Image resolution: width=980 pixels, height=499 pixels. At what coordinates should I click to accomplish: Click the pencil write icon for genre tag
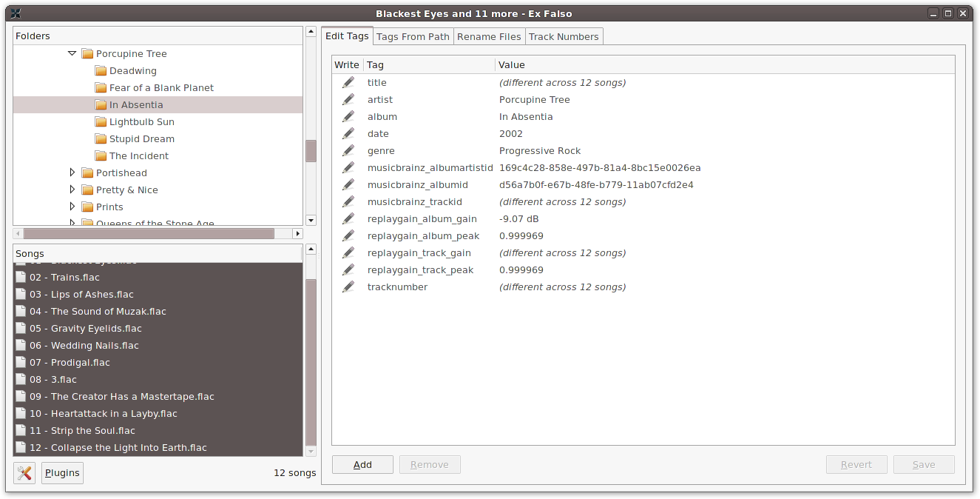click(x=348, y=150)
